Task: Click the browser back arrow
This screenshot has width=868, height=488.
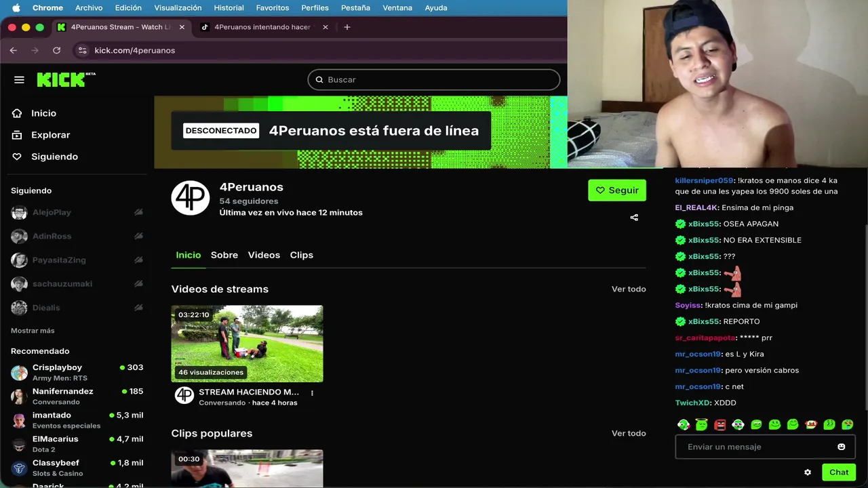Action: 13,50
